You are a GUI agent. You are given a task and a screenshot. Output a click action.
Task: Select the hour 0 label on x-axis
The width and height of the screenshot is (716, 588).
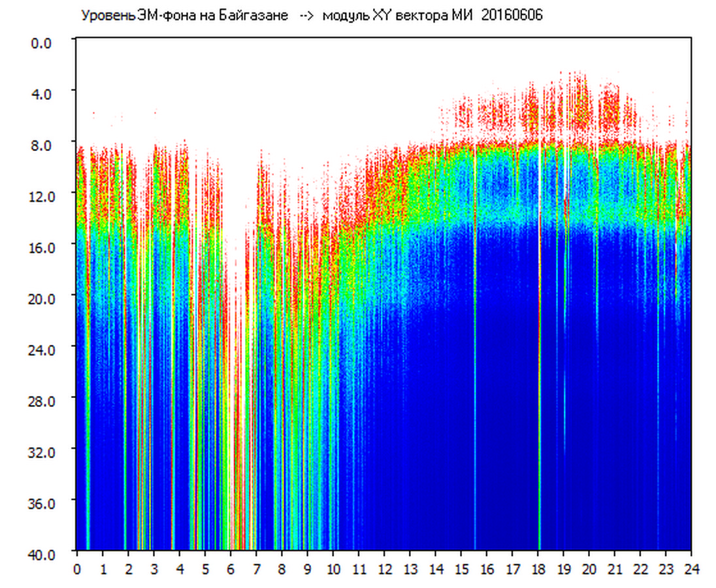pos(77,568)
